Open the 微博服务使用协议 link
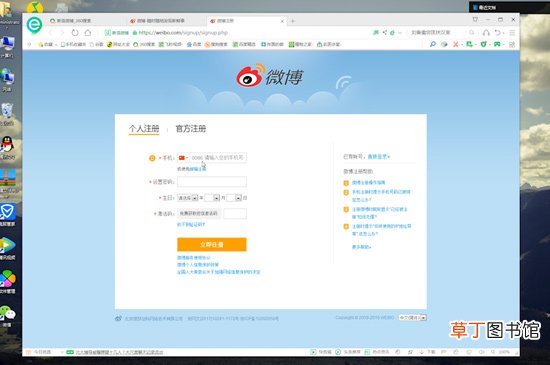Image resolution: width=550 pixels, height=365 pixels. click(194, 258)
